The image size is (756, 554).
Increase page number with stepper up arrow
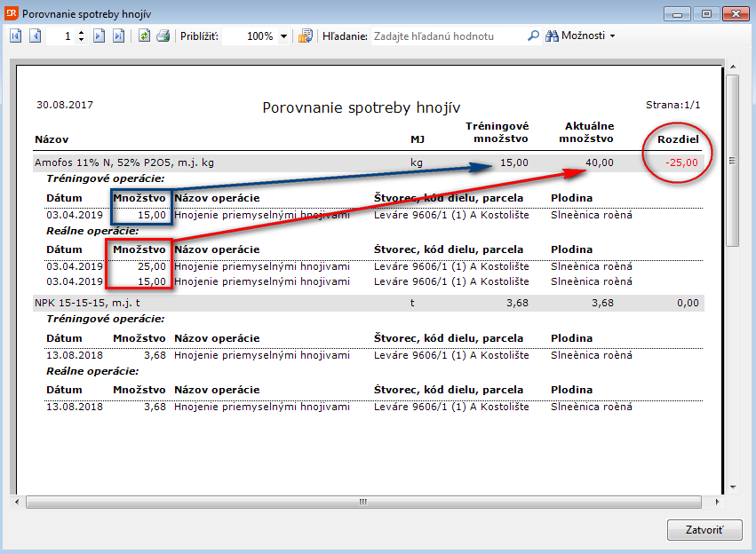[x=81, y=33]
